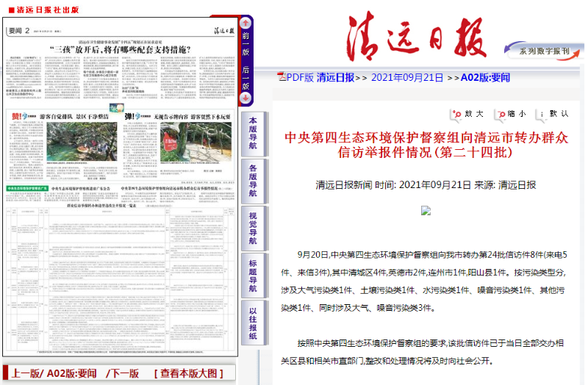This screenshot has height=385, width=588.
Task: Click the down arrow for the next page (后一版)
Action: (246, 98)
